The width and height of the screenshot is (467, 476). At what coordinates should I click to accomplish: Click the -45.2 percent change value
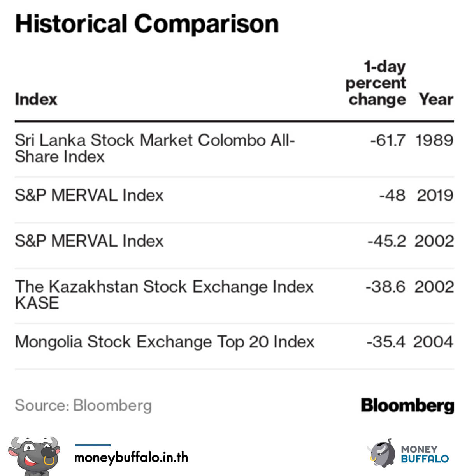pos(386,241)
